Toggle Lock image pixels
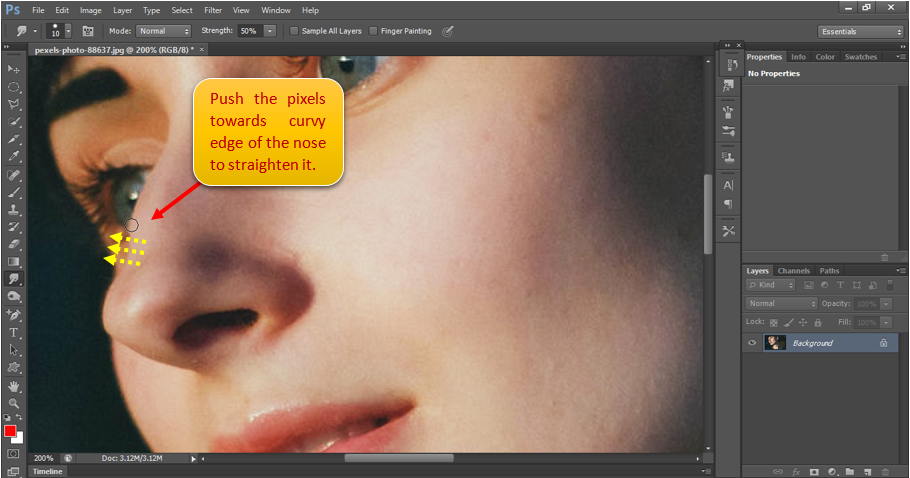 [x=789, y=323]
